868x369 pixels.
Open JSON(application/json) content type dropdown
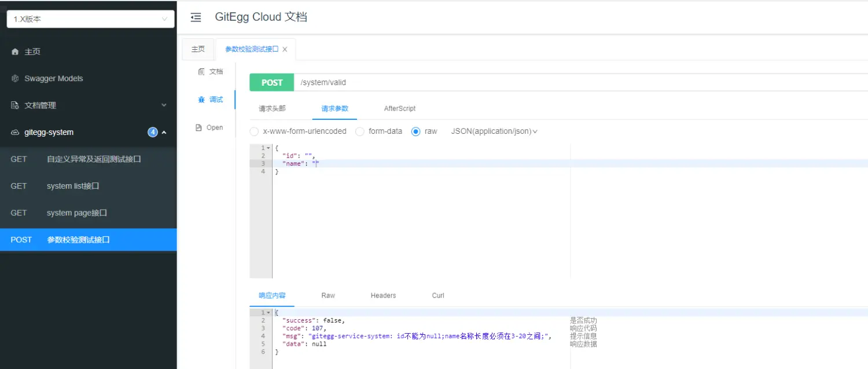click(494, 131)
